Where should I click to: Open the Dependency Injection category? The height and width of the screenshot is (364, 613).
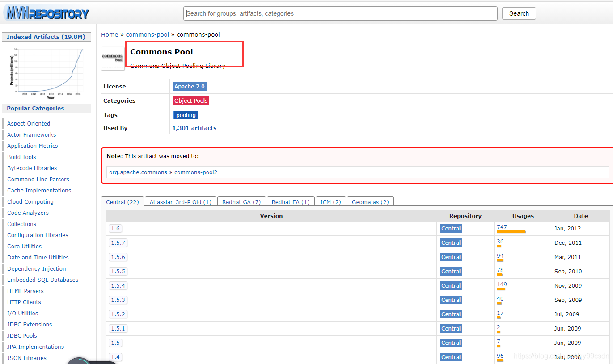(37, 268)
